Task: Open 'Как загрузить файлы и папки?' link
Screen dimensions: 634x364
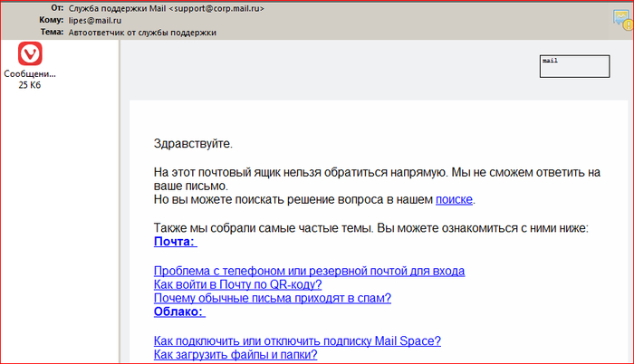Action: tap(235, 355)
